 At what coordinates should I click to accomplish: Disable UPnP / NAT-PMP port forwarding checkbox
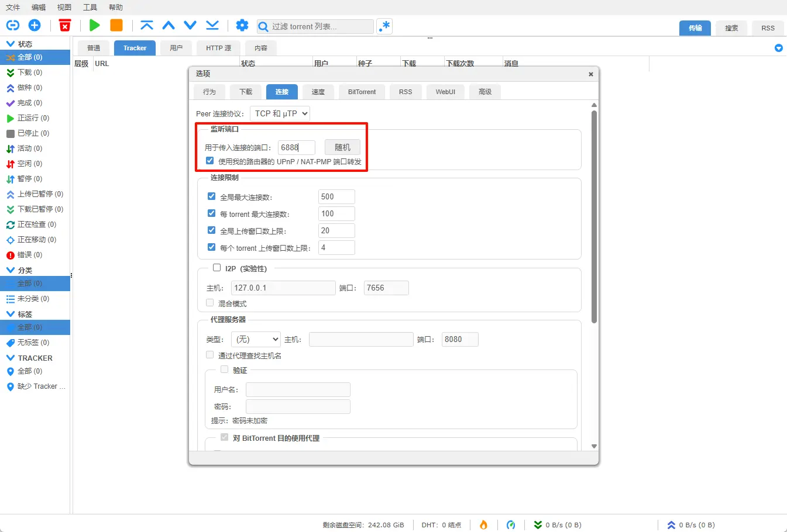pos(210,161)
